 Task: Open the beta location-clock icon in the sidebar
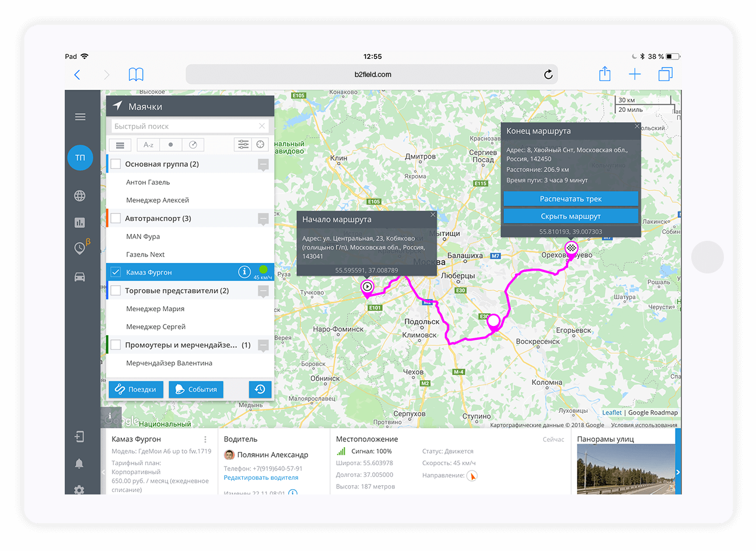tap(80, 248)
